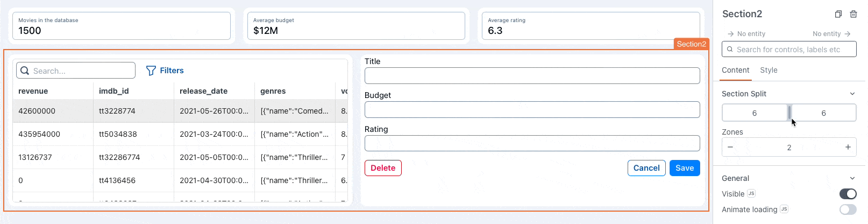Focus the Title input field
Image resolution: width=868 pixels, height=224 pixels.
tap(532, 75)
